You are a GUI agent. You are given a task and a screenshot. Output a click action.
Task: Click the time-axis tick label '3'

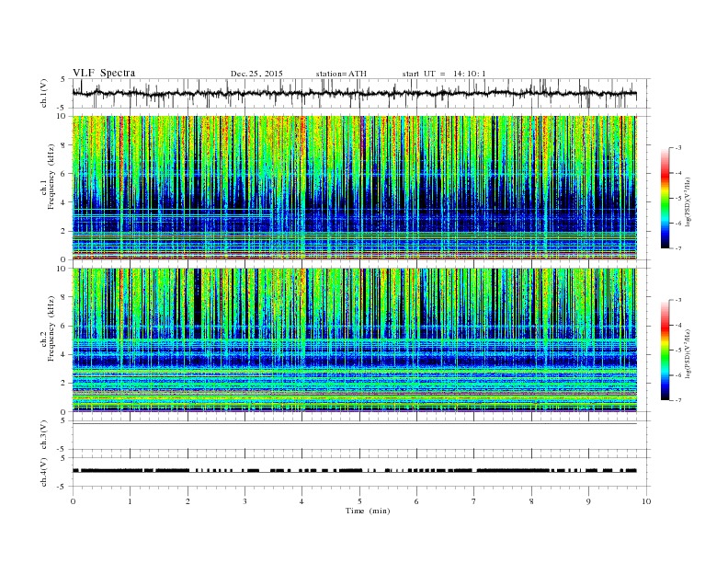[245, 501]
